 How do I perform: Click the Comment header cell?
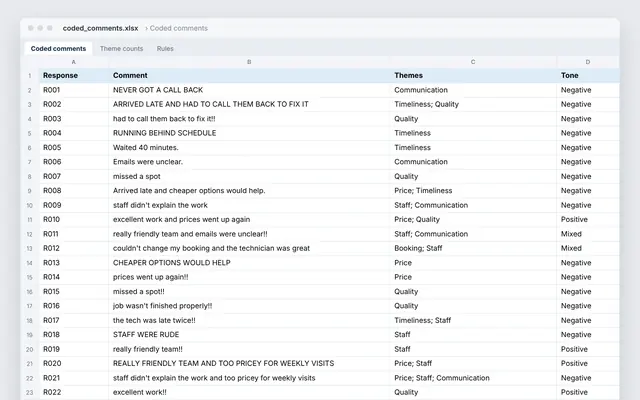coord(249,76)
